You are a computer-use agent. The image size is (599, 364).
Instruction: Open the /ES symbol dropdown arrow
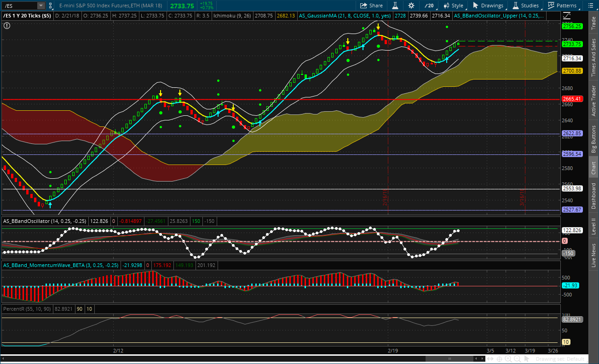[x=40, y=6]
